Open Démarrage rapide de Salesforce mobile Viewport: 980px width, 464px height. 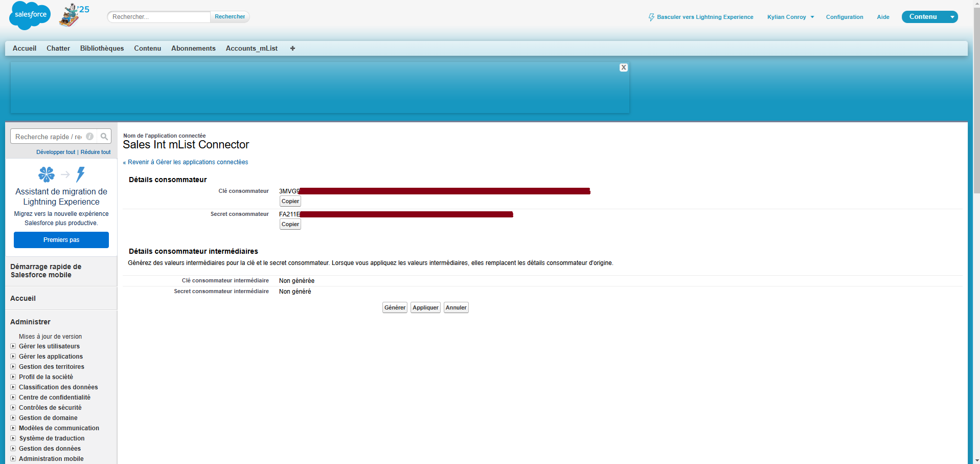[45, 271]
